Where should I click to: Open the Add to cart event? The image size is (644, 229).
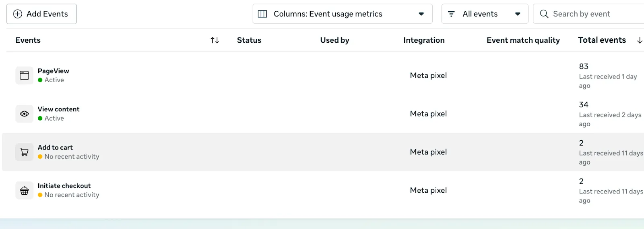coord(56,148)
